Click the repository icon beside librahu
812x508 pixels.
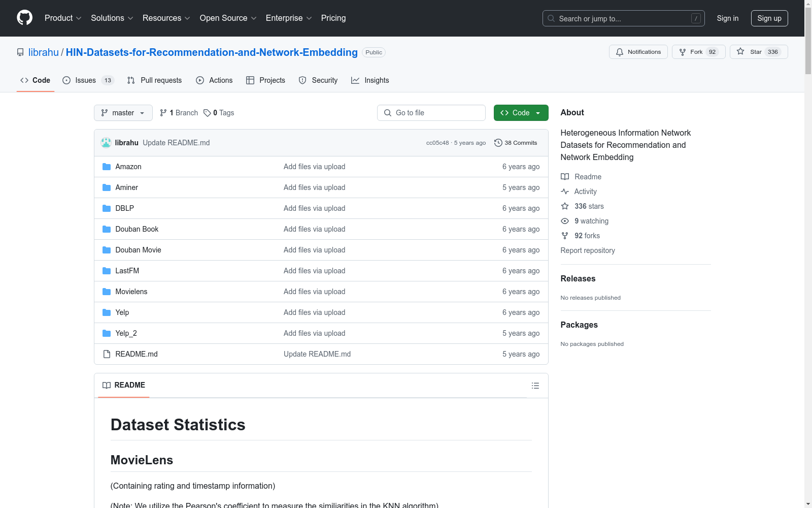point(20,52)
